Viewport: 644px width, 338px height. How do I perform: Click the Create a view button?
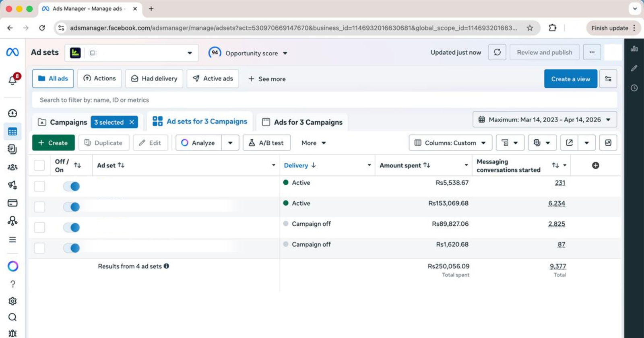pos(570,79)
